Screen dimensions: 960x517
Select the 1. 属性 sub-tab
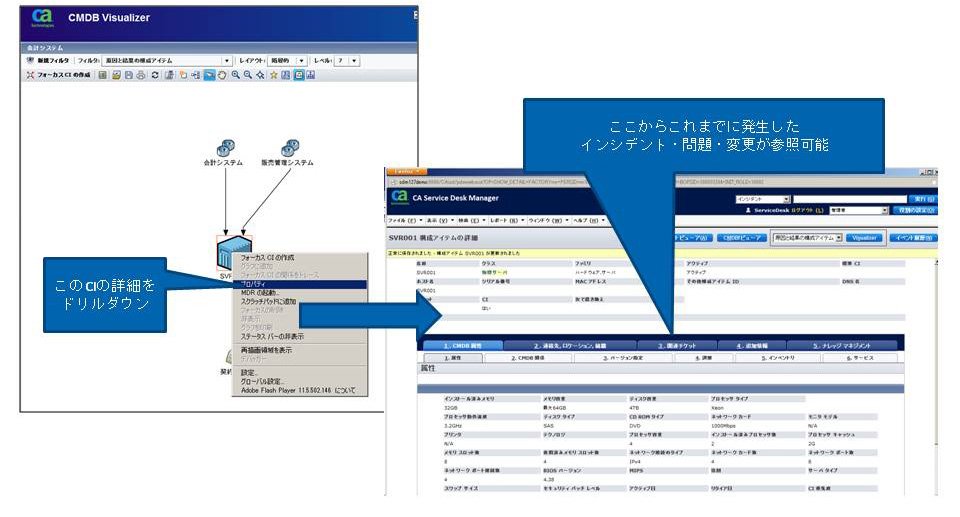coord(454,357)
